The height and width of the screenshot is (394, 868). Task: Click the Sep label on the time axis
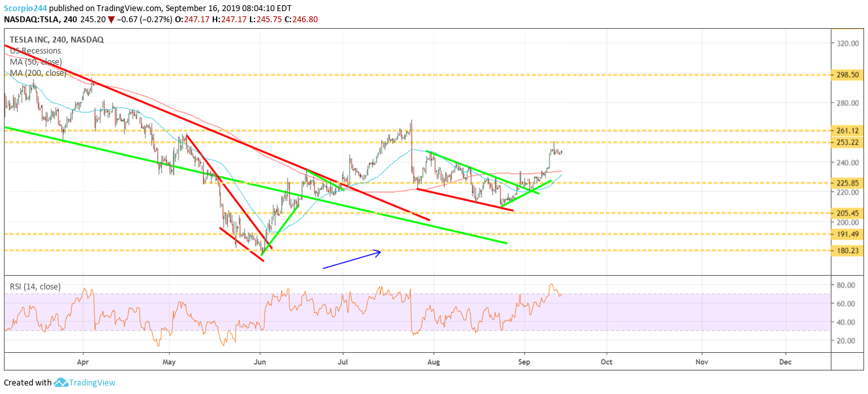click(x=523, y=361)
